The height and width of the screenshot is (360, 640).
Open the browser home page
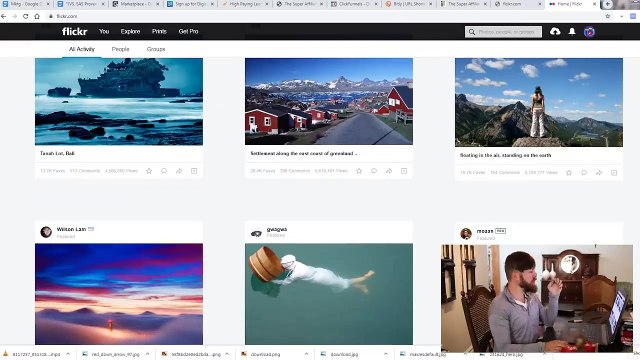(37, 16)
